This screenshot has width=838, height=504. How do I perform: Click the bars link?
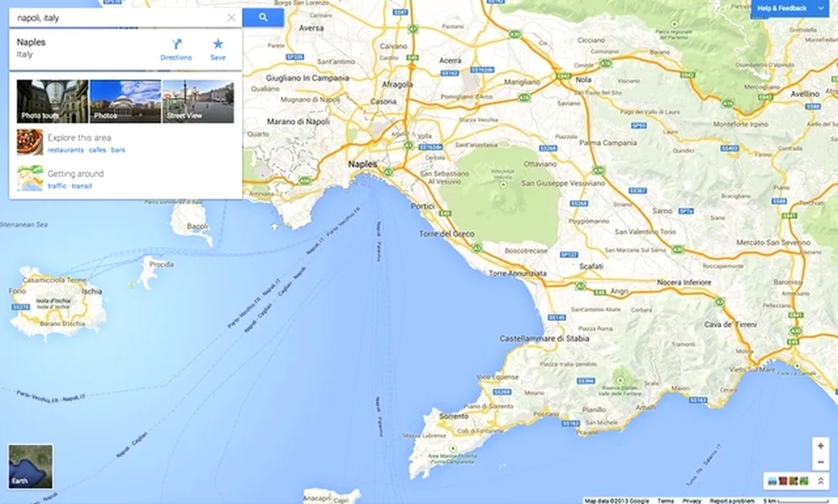118,150
